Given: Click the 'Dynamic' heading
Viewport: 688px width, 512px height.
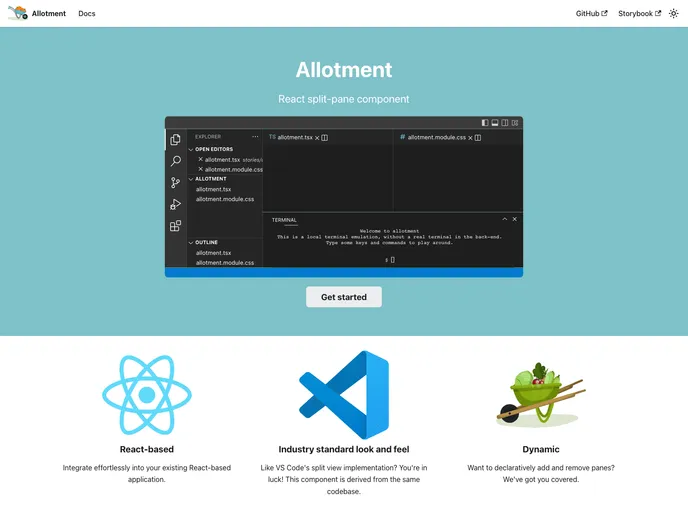Looking at the screenshot, I should tap(541, 449).
